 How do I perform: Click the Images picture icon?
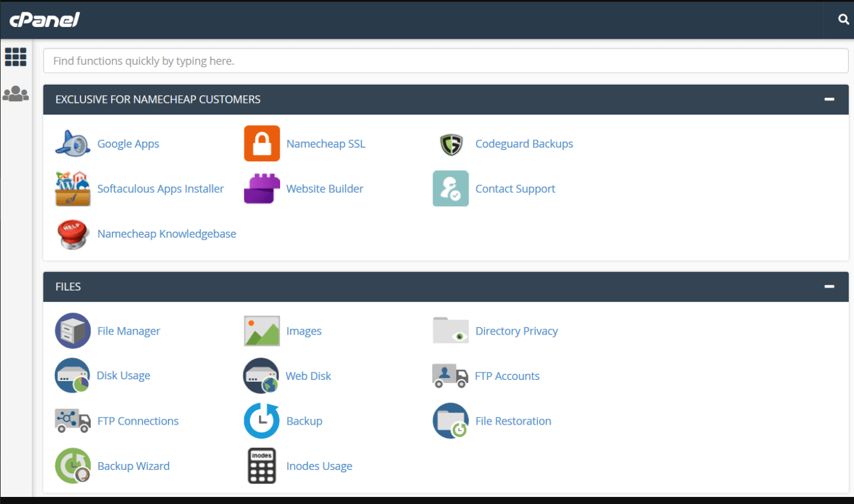[x=262, y=331]
